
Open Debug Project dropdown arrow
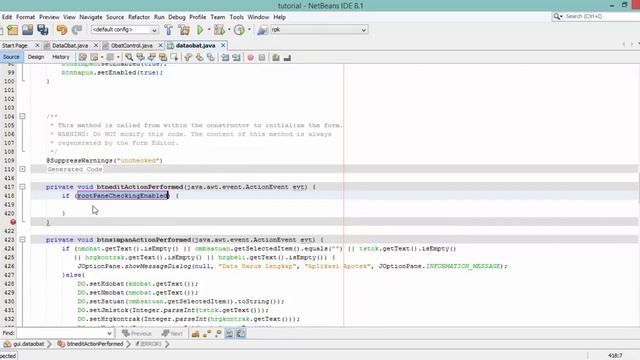point(229,30)
